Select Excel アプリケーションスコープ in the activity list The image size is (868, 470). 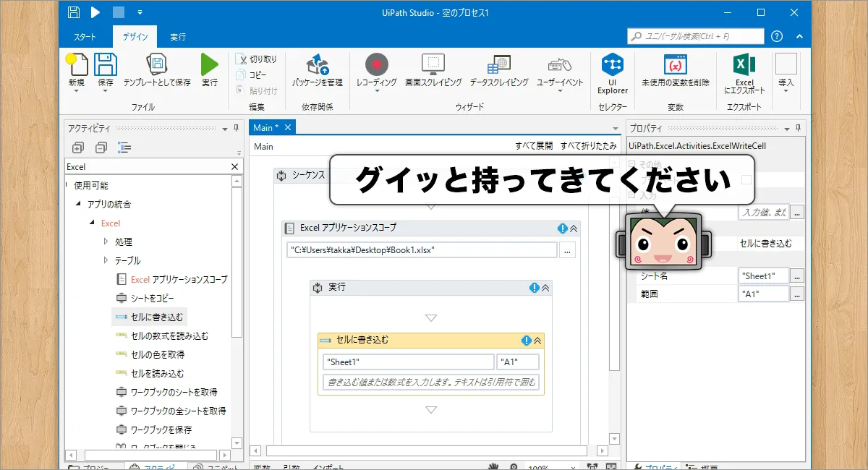click(x=171, y=279)
